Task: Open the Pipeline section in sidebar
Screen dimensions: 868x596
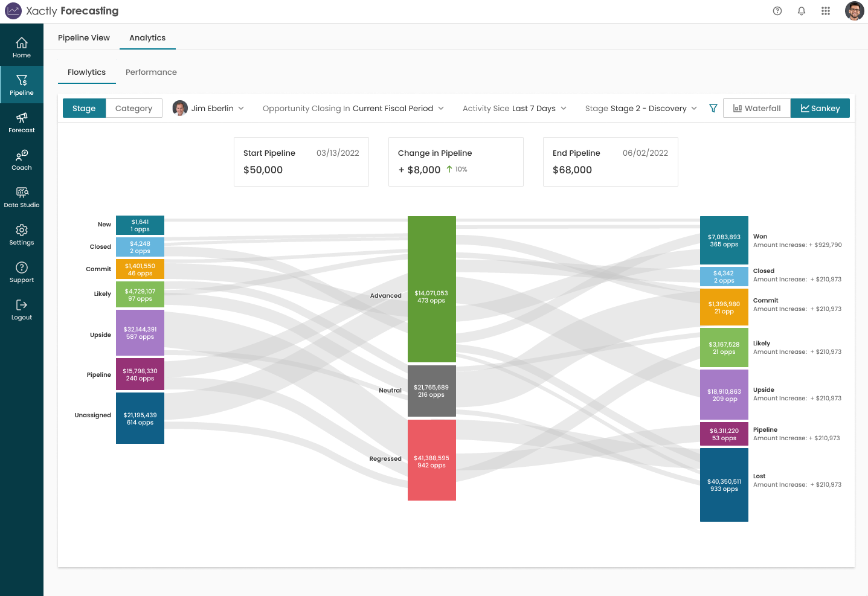Action: pyautogui.click(x=22, y=84)
